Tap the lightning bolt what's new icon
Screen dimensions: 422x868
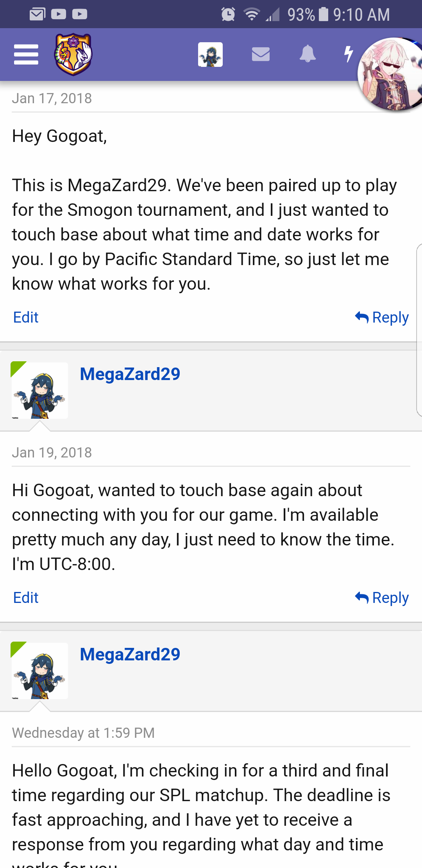point(348,54)
